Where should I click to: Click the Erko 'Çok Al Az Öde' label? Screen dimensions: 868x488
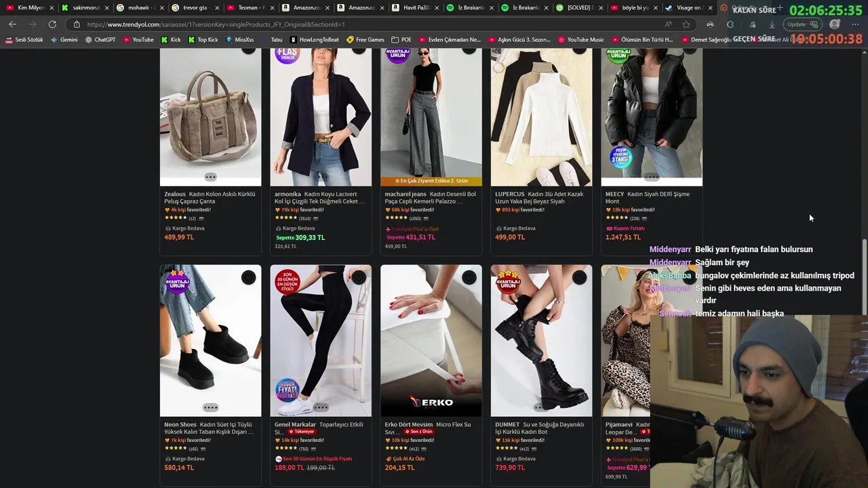click(x=405, y=459)
